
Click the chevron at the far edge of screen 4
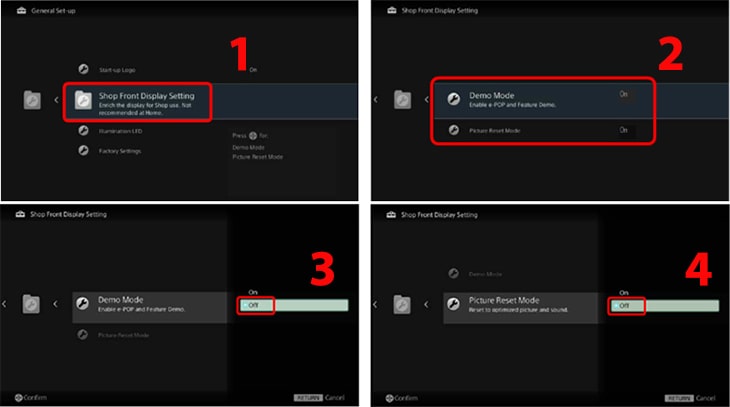[375, 304]
